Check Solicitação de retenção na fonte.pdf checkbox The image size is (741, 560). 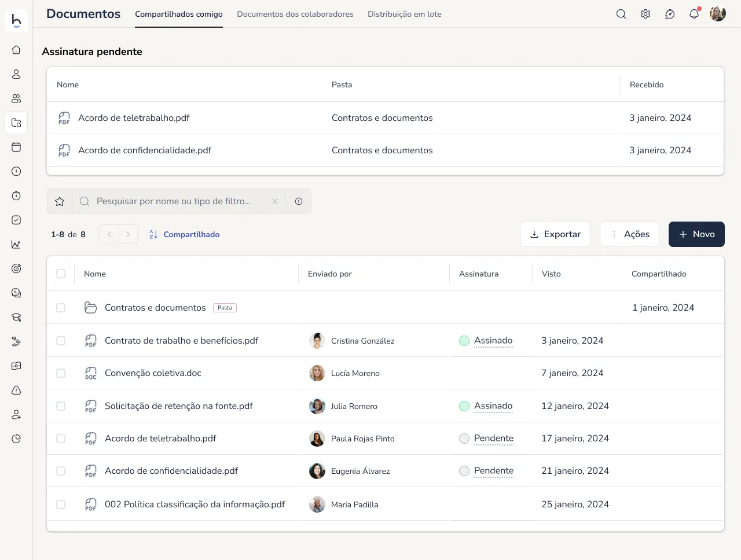click(x=61, y=406)
